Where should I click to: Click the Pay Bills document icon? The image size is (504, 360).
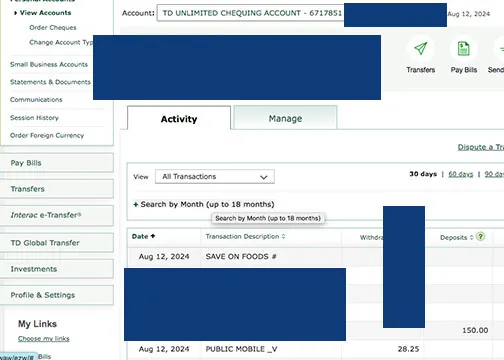(464, 49)
